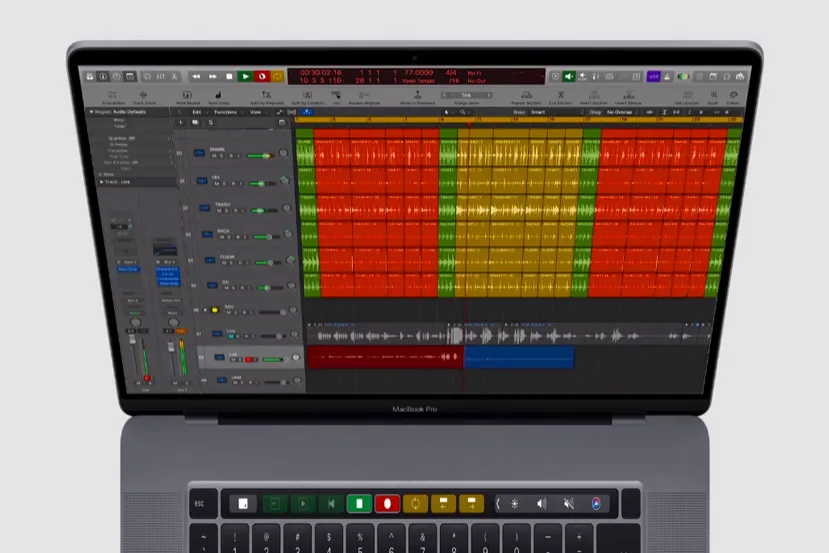Click the Spot Erase toolbar icon
Image resolution: width=829 pixels, height=553 pixels.
(x=218, y=97)
